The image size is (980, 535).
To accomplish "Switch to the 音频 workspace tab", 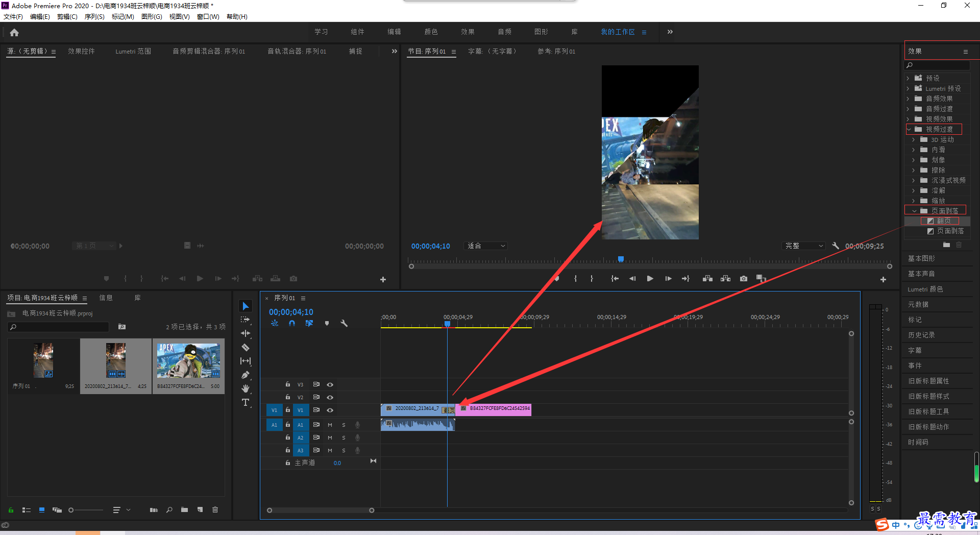I will tap(504, 32).
